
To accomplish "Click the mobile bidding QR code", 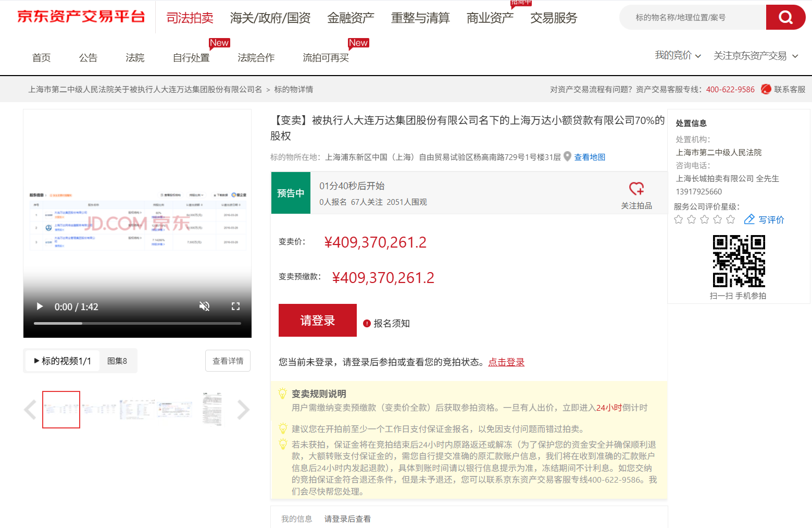I will coord(739,261).
